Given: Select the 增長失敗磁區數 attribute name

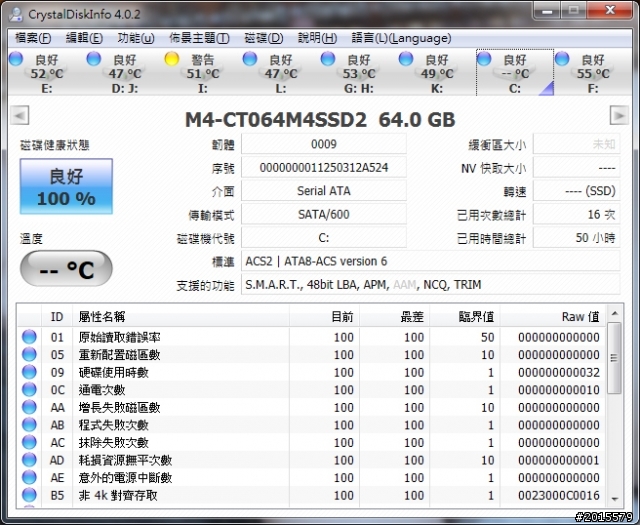Looking at the screenshot, I should pos(119,407).
